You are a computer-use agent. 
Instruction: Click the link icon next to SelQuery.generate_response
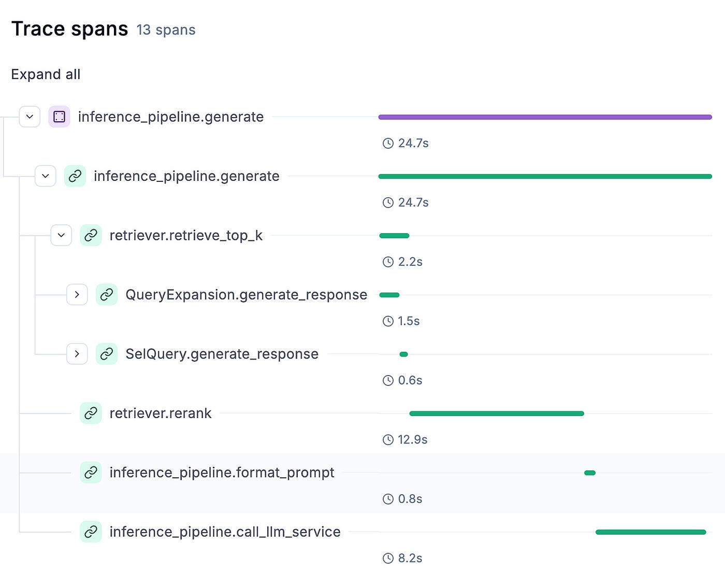tap(107, 354)
